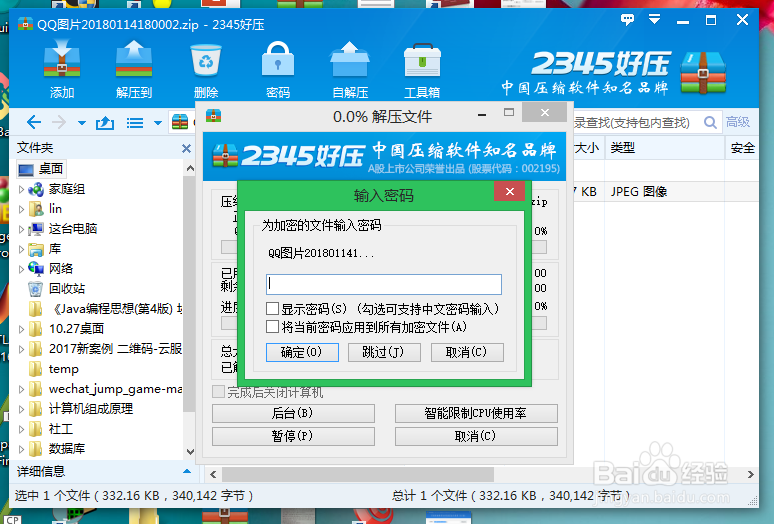
Task: Click the 回收站 recycle bin icon
Action: click(36, 289)
